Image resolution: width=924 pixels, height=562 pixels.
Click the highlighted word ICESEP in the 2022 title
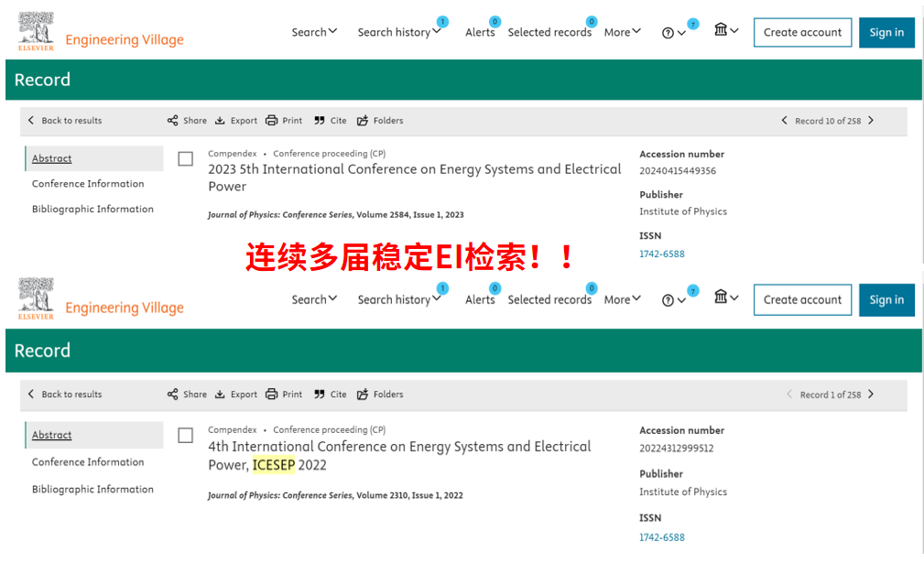pos(274,465)
